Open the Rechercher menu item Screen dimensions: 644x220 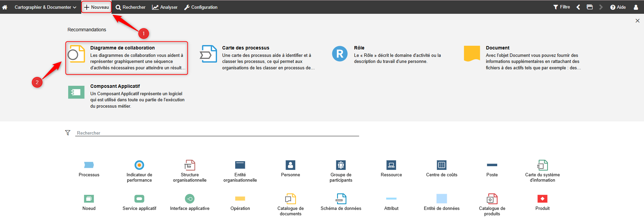[x=130, y=7]
